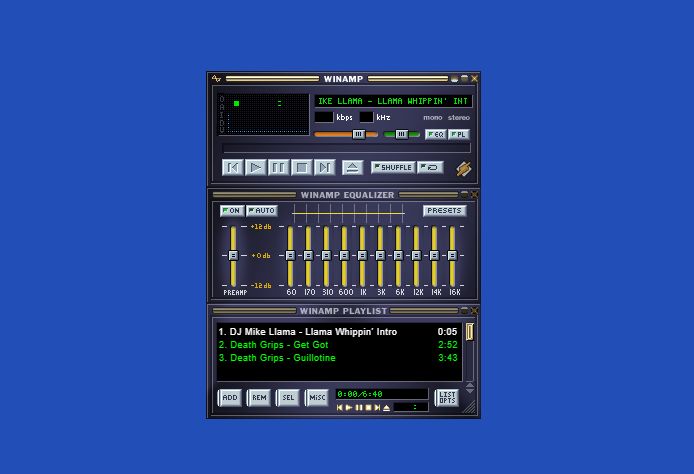This screenshot has height=474, width=694.
Task: Turn the equalizer ON button off
Action: click(232, 211)
